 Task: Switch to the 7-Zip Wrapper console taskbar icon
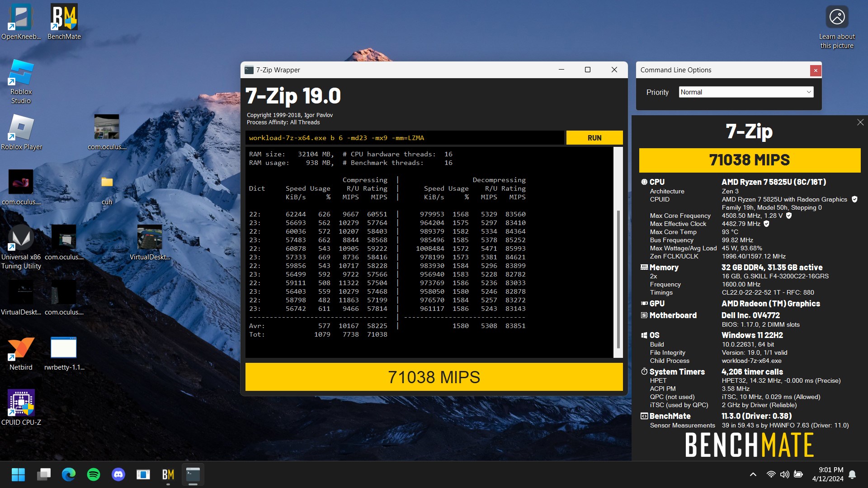pyautogui.click(x=193, y=474)
